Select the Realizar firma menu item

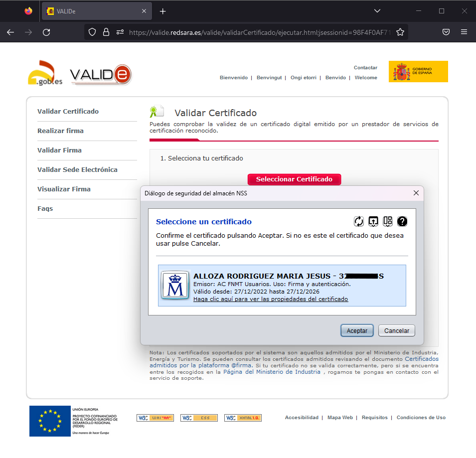tap(60, 131)
